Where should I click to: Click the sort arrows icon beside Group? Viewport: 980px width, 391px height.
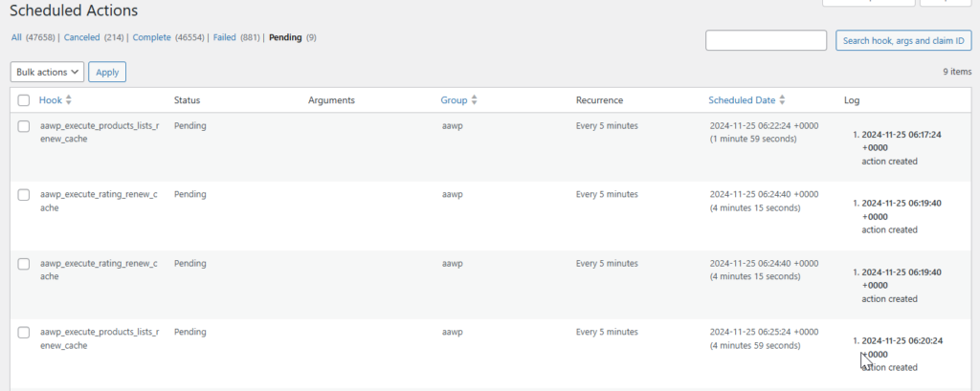[474, 100]
